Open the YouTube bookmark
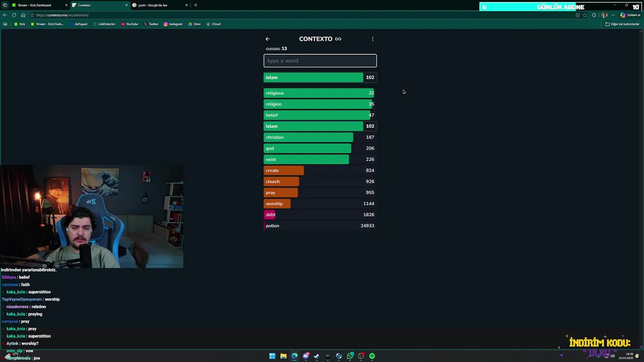Screen dimensions: 644x362 click(130, 24)
